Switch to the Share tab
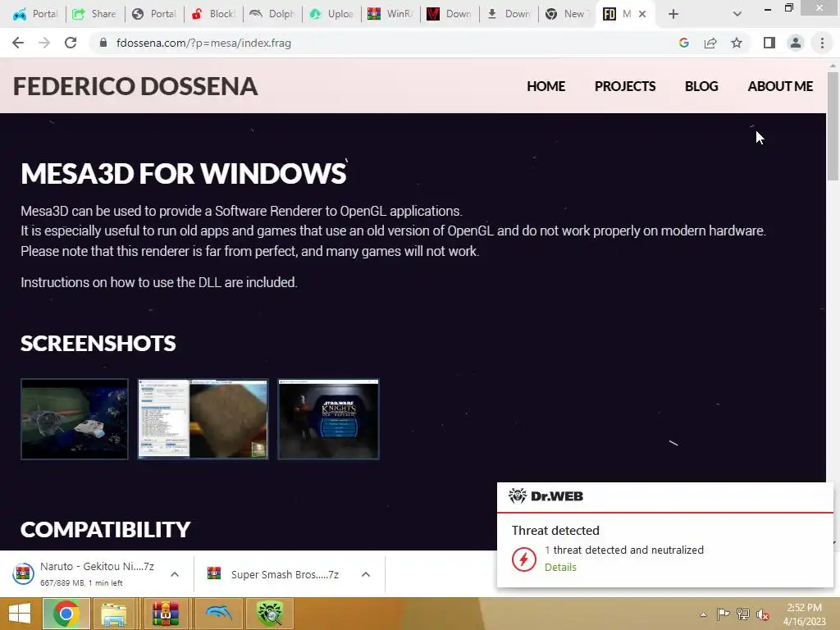 (x=94, y=14)
